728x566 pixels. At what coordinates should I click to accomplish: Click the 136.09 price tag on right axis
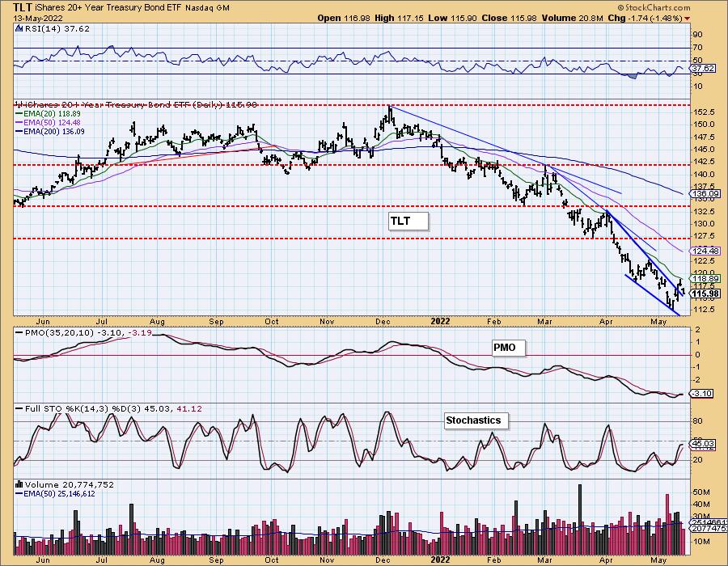(705, 194)
